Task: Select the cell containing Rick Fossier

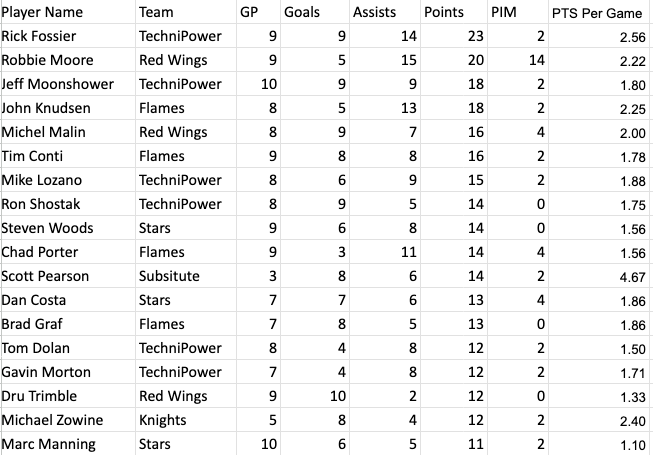Action: [68, 36]
